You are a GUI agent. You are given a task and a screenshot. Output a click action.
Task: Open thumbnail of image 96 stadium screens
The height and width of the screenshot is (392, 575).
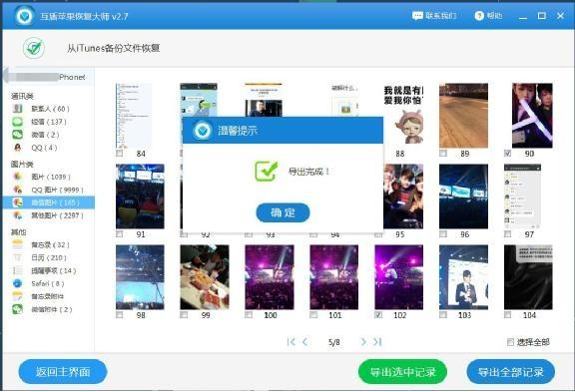coord(463,196)
